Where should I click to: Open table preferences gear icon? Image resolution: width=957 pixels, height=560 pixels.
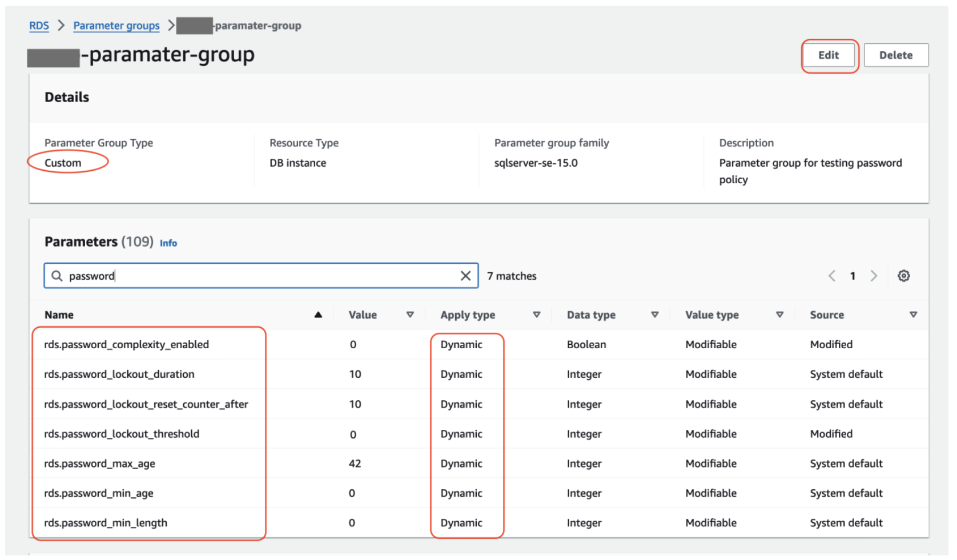[x=903, y=276]
